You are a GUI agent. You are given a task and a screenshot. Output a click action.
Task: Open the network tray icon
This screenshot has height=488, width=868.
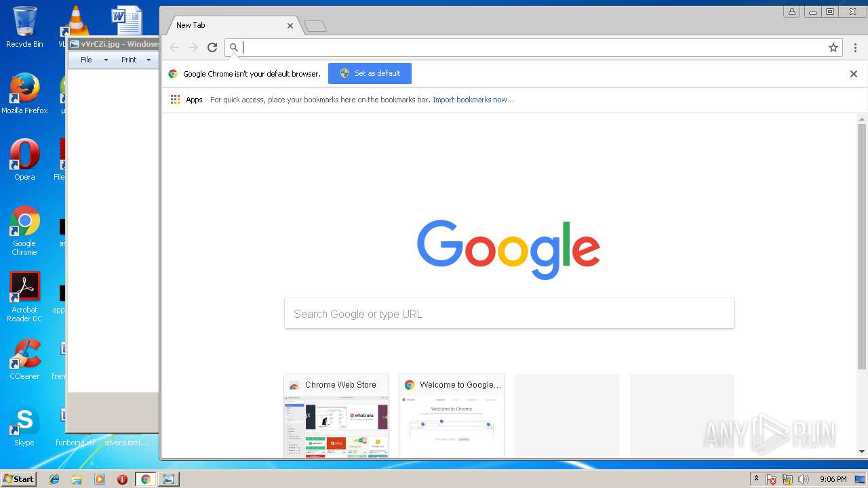click(x=787, y=479)
